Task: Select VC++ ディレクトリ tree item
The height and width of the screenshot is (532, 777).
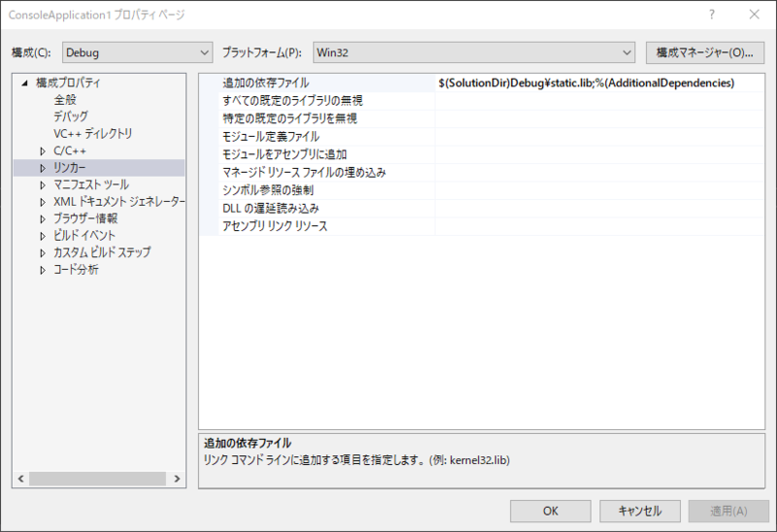Action: (x=92, y=133)
